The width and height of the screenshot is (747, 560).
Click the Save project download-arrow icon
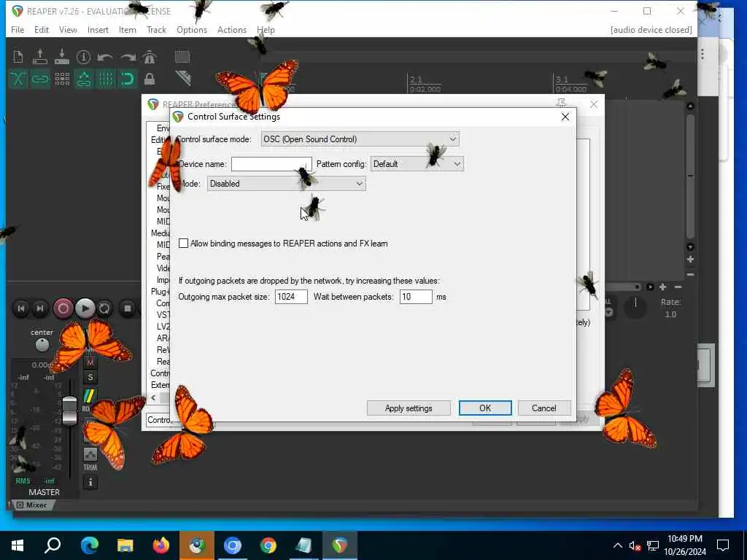62,57
